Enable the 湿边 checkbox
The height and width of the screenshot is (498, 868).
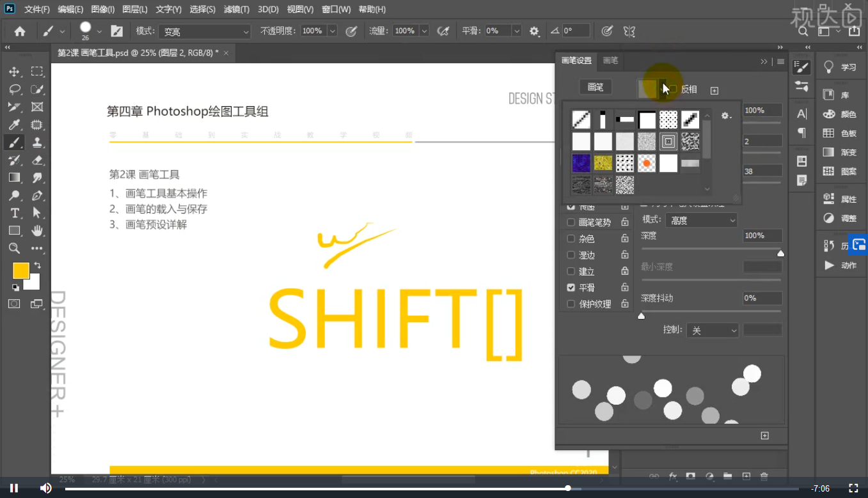coord(571,255)
